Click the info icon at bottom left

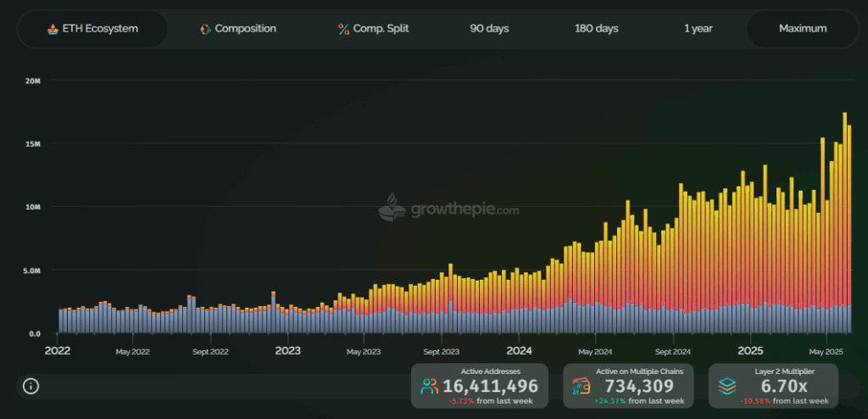pyautogui.click(x=31, y=386)
